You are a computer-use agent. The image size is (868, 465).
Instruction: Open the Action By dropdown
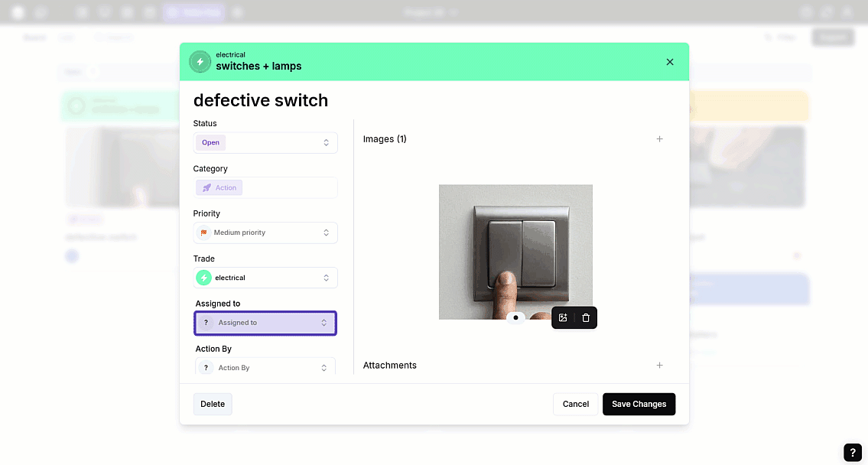pos(265,367)
